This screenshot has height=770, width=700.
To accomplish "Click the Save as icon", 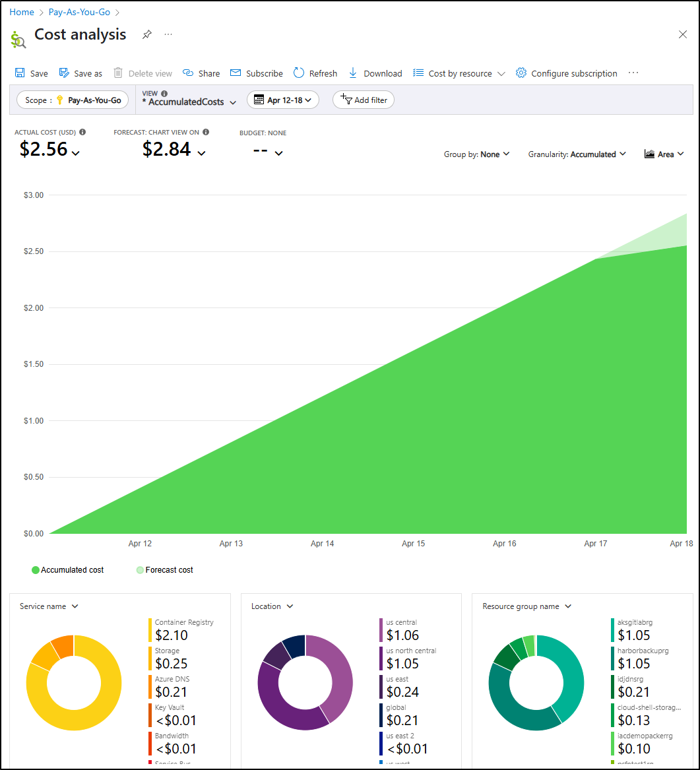I will click(64, 73).
